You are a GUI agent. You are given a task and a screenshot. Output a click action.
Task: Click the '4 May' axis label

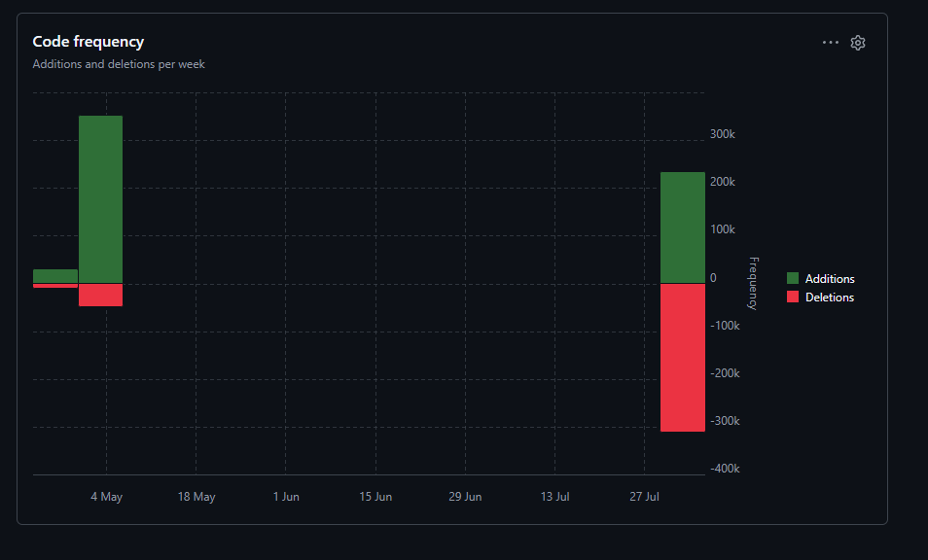pyautogui.click(x=107, y=497)
